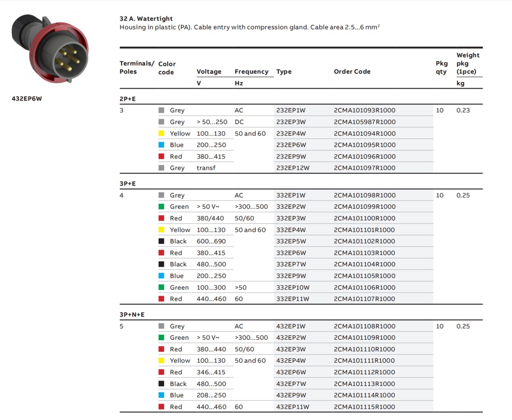Select the 432EP6W caption below the plug image
The image size is (512, 420).
point(27,99)
